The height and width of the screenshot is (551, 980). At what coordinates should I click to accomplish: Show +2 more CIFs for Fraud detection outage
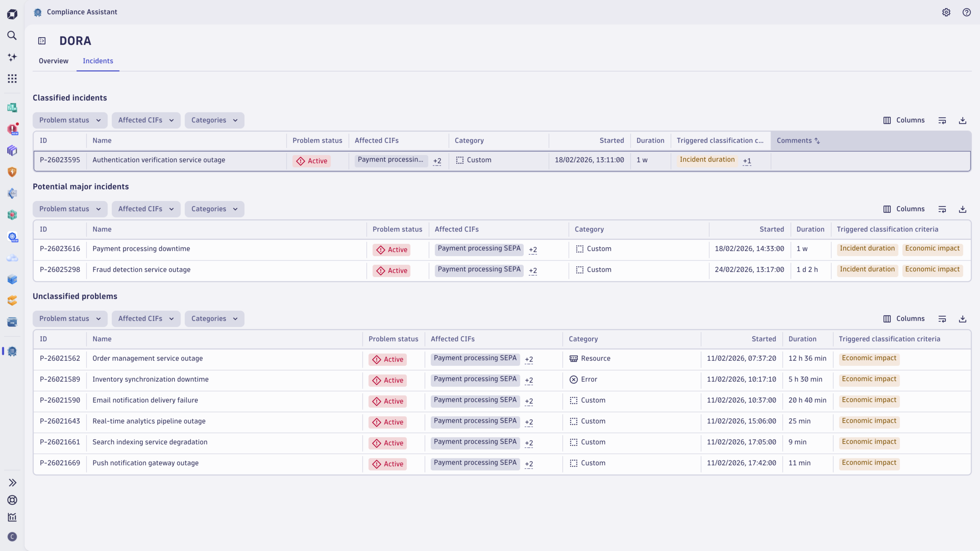pos(532,271)
